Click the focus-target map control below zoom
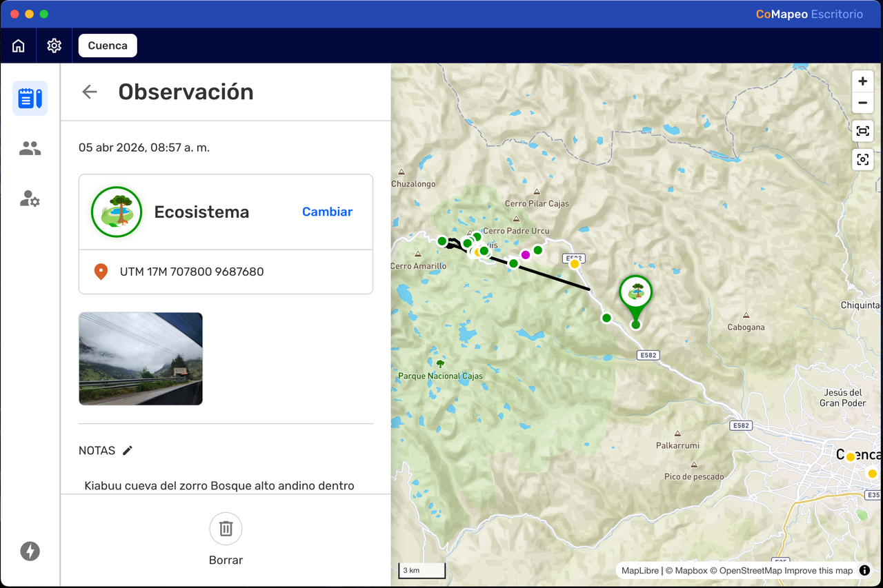Viewport: 883px width, 588px height. click(862, 160)
